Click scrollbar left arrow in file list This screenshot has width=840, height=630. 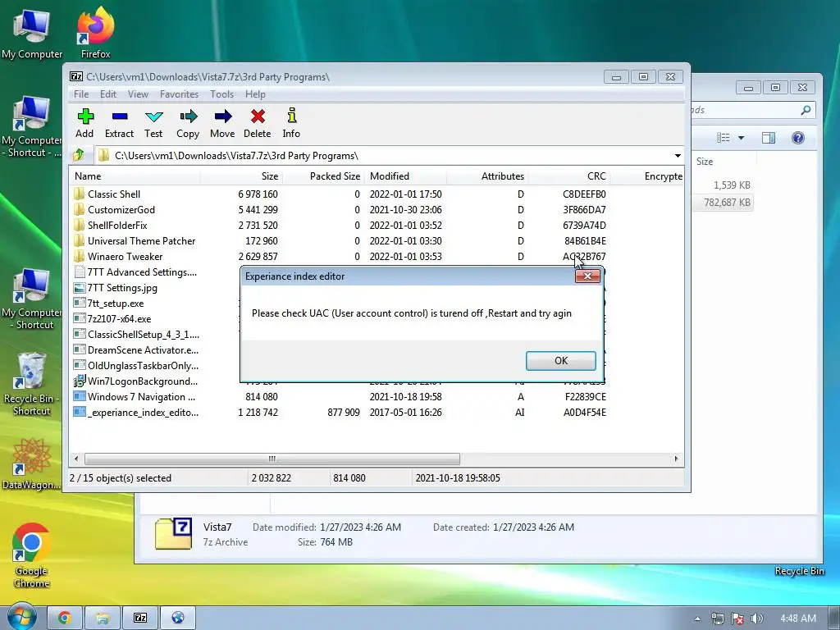(76, 459)
